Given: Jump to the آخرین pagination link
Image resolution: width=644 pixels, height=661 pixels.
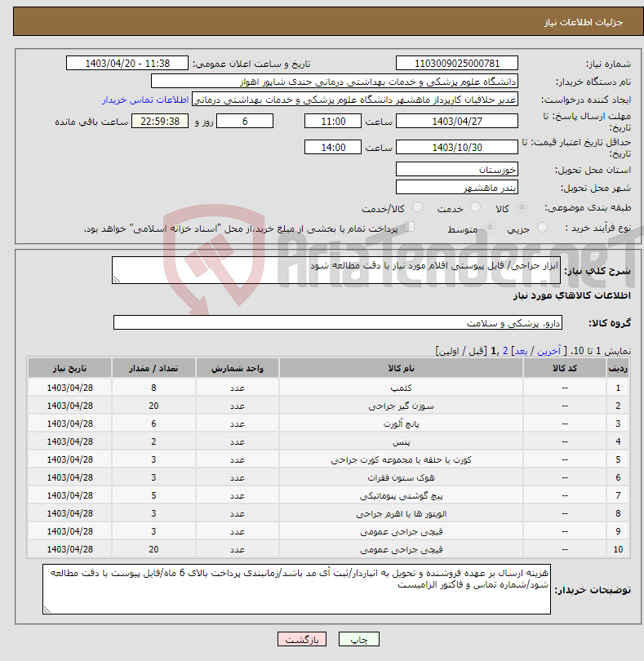Looking at the screenshot, I should pyautogui.click(x=549, y=351).
